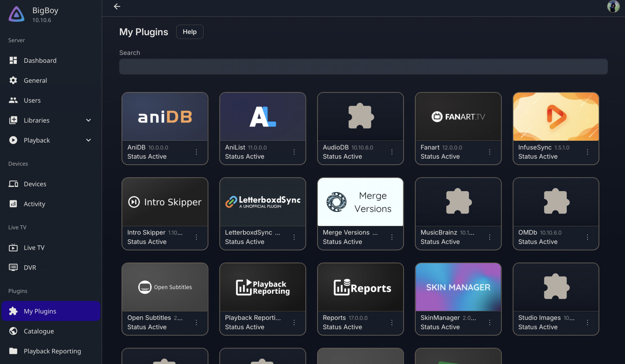Open Reports plugin three-dot menu
625x364 pixels.
[x=392, y=322]
